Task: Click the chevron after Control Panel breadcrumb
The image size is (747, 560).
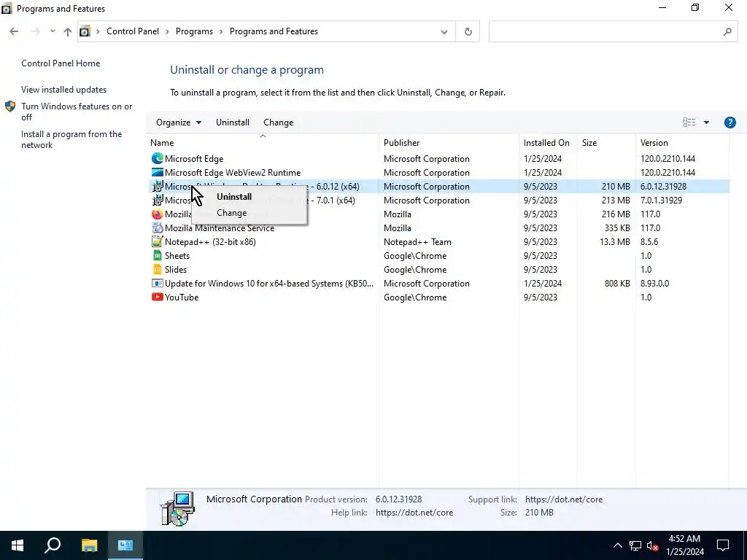Action: pos(167,31)
